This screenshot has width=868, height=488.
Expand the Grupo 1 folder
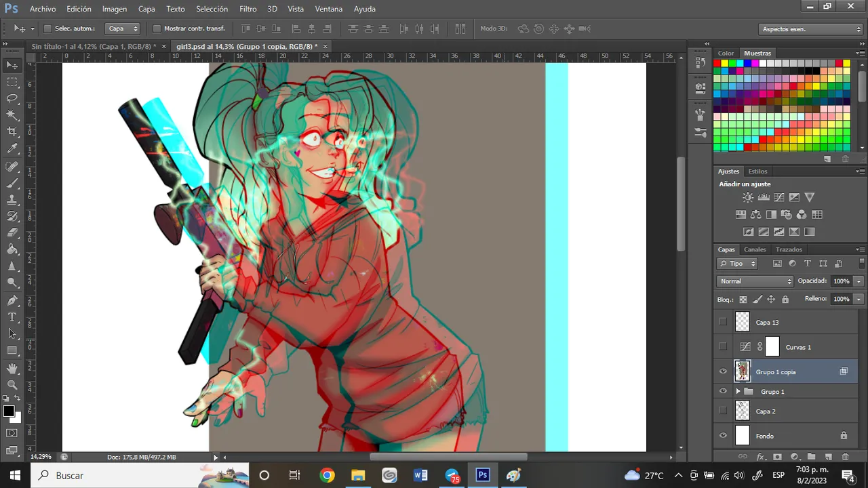[x=738, y=392]
